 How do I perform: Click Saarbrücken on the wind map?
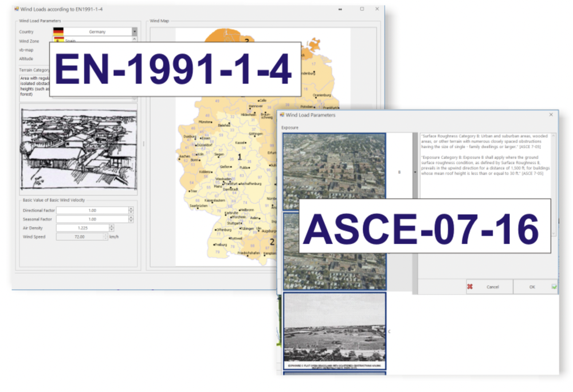pyautogui.click(x=198, y=206)
